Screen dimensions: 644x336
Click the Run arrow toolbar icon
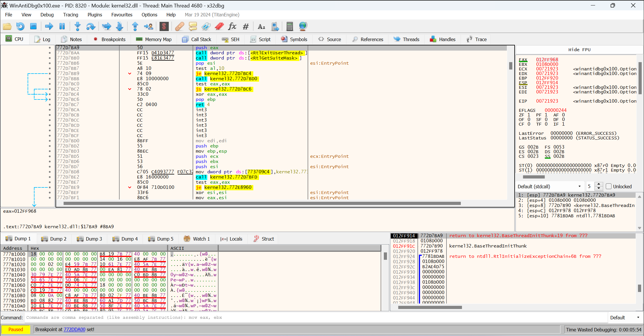(49, 26)
